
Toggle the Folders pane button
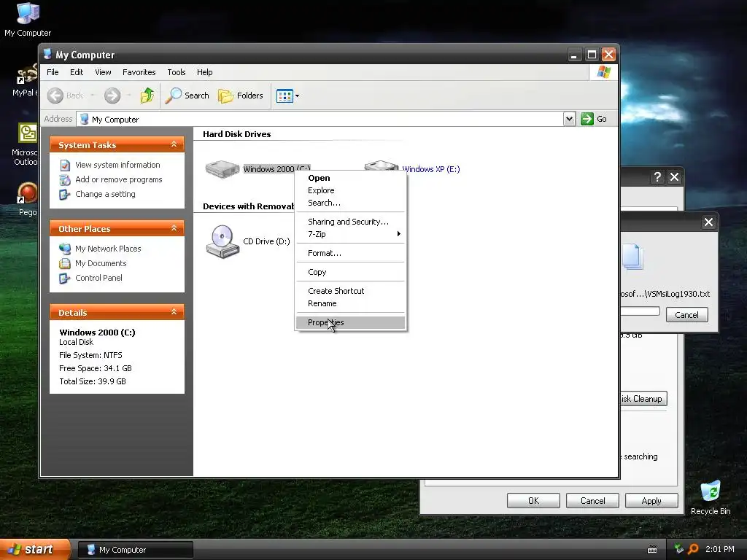(x=241, y=96)
